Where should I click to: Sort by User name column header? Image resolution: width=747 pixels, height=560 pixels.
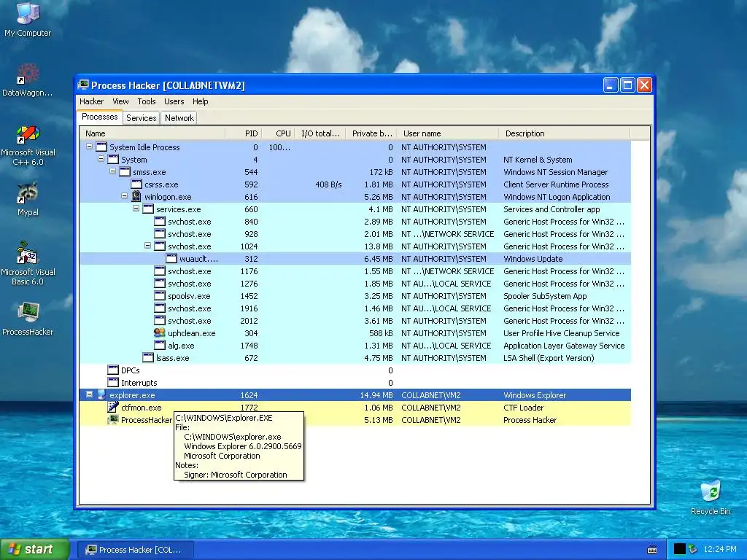[x=447, y=133]
